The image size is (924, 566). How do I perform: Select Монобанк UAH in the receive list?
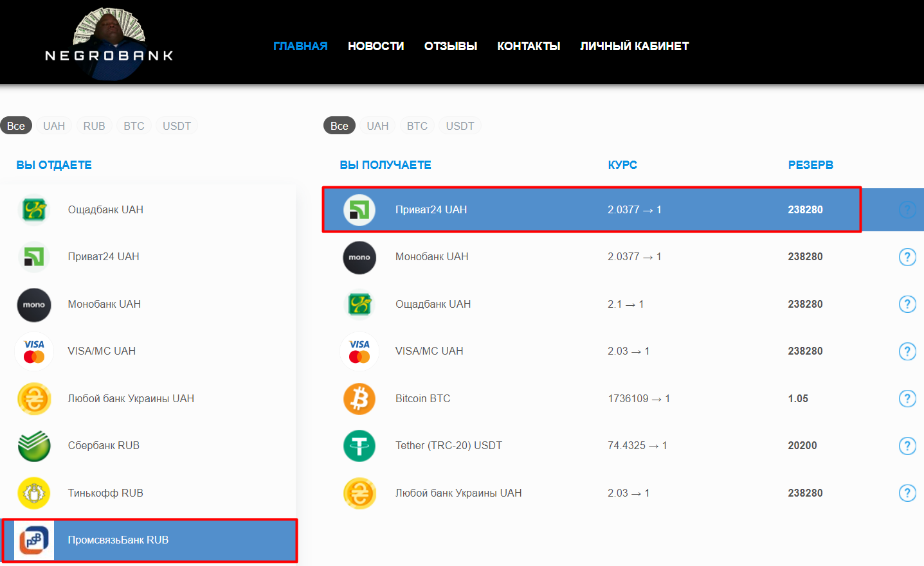pyautogui.click(x=623, y=257)
